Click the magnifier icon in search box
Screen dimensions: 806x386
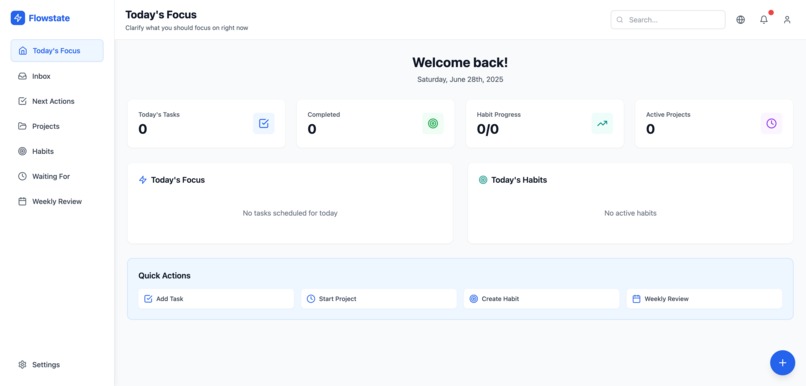pos(620,20)
